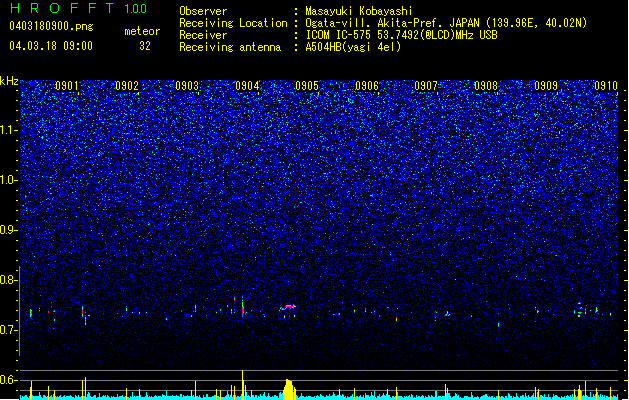Click the 'meteor' count label
This screenshot has width=629, height=400.
pyautogui.click(x=142, y=31)
